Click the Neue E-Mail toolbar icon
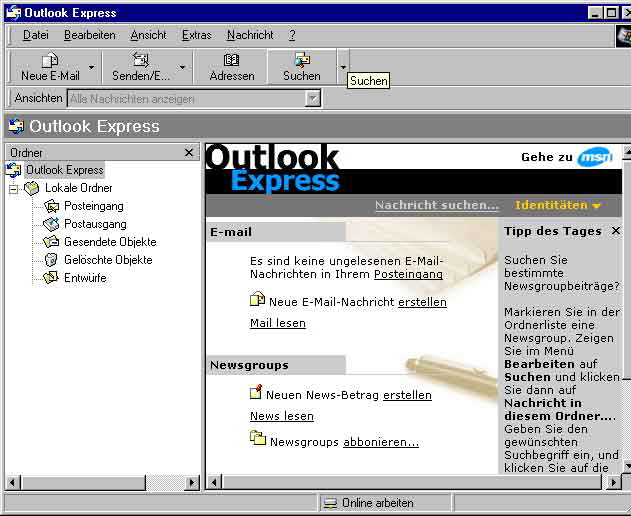 50,61
